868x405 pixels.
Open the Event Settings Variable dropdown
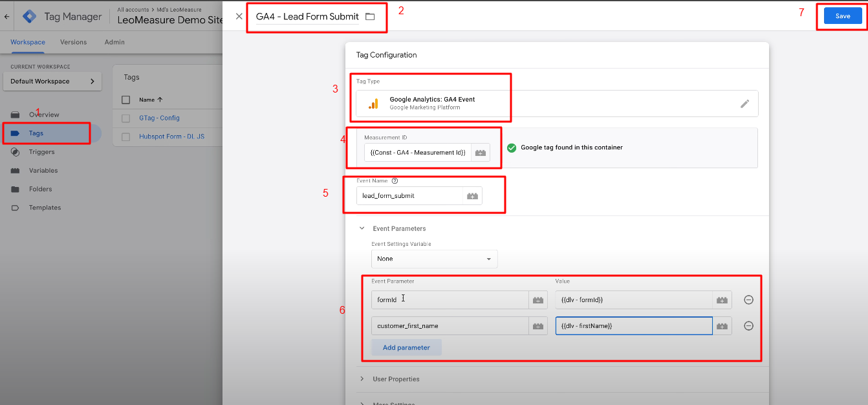pos(434,258)
